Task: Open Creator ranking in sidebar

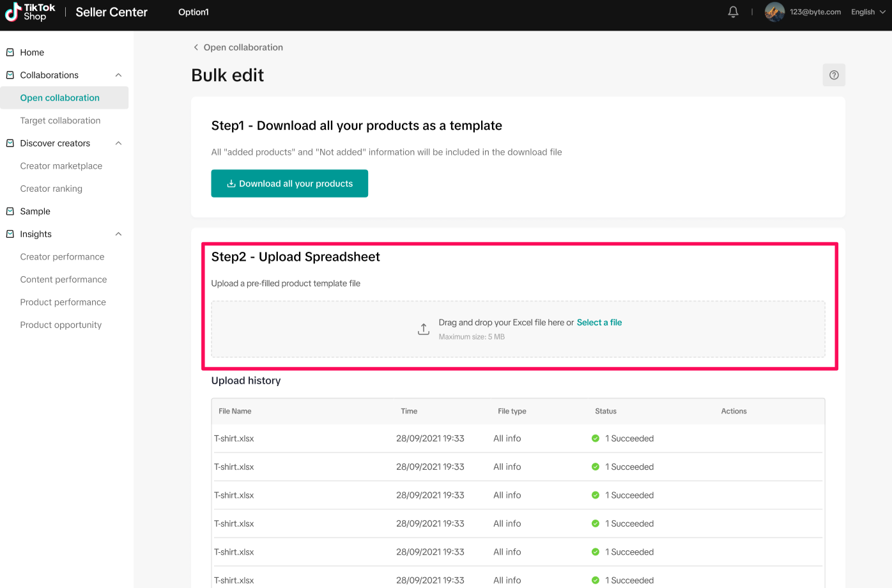Action: (x=51, y=189)
